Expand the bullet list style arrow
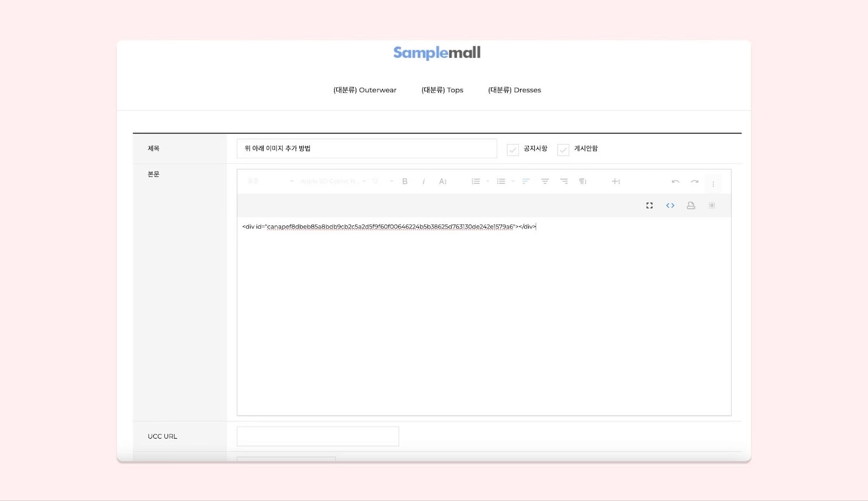The width and height of the screenshot is (868, 501). [x=513, y=182]
